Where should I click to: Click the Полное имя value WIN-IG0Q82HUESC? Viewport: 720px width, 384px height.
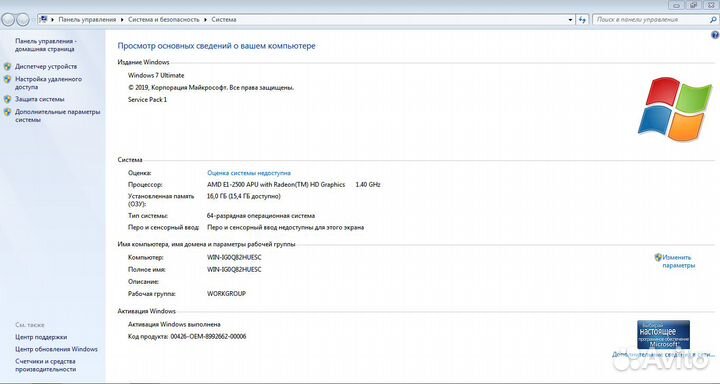click(234, 270)
